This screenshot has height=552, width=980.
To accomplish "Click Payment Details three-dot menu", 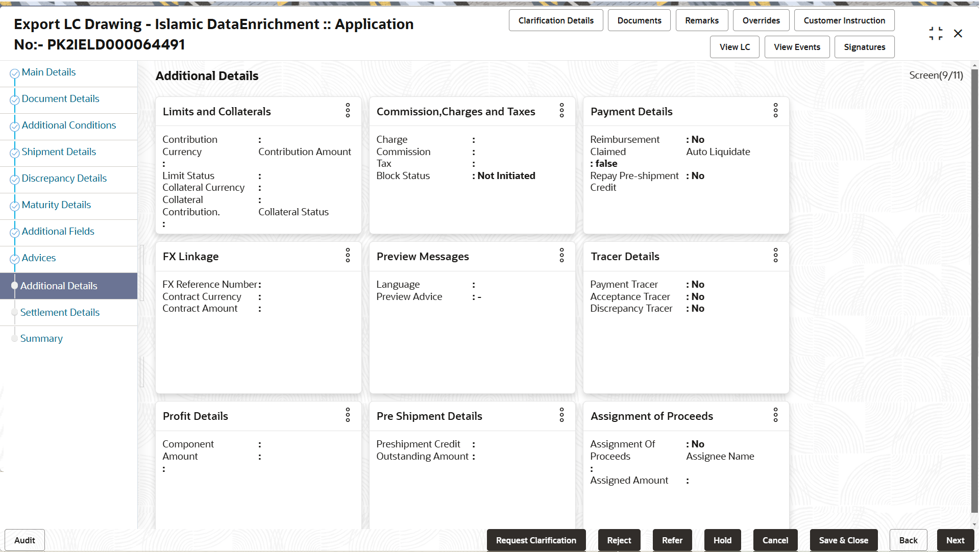I will (775, 111).
